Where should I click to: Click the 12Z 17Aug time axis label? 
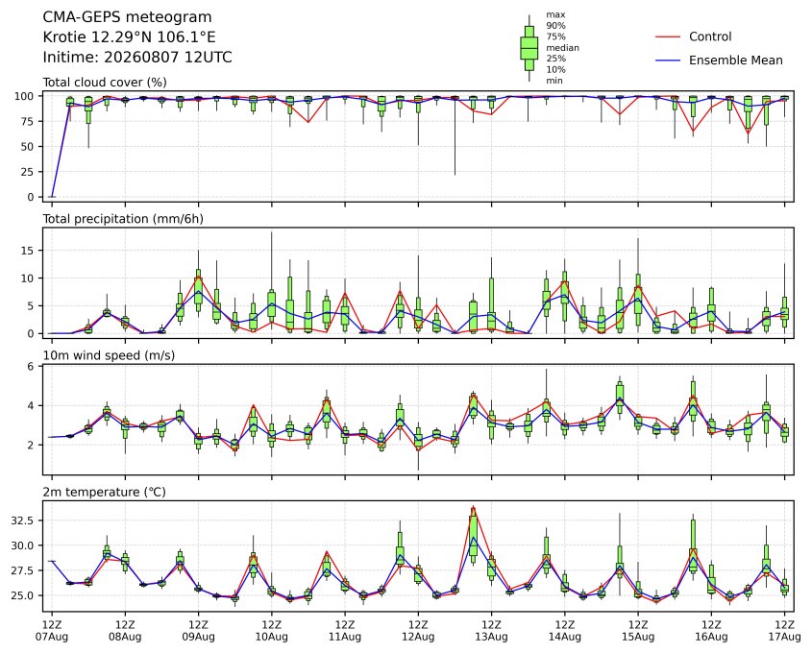(x=784, y=631)
